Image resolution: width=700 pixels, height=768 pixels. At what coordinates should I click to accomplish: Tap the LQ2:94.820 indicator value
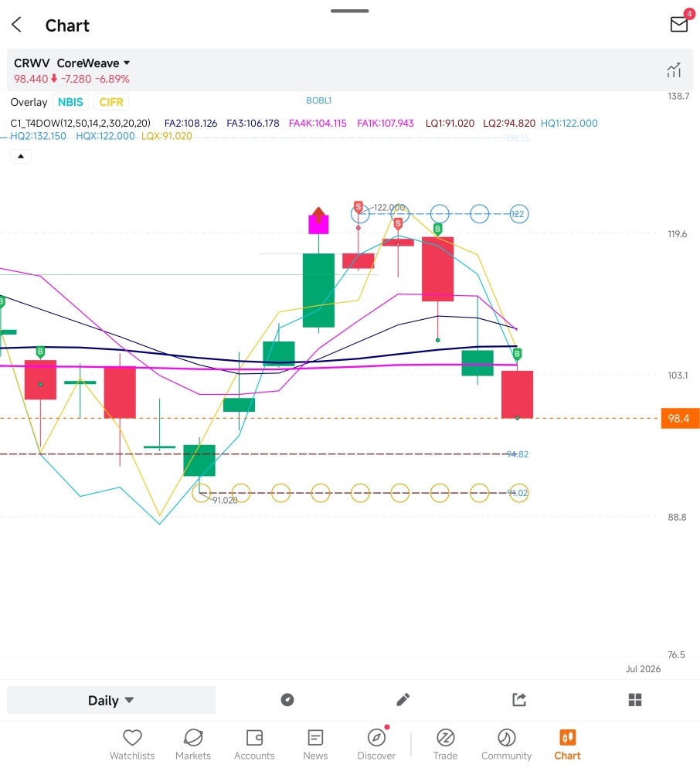click(x=509, y=124)
